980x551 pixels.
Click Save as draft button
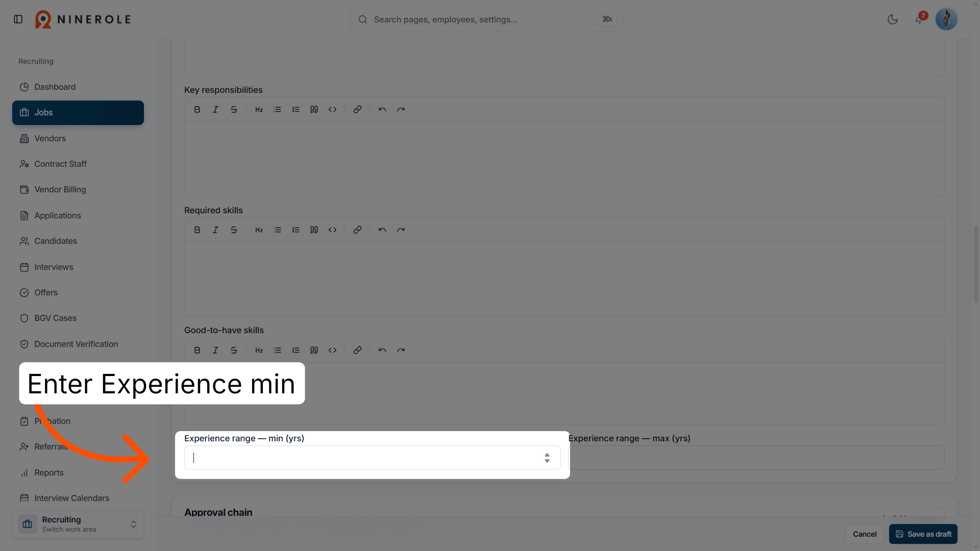923,534
